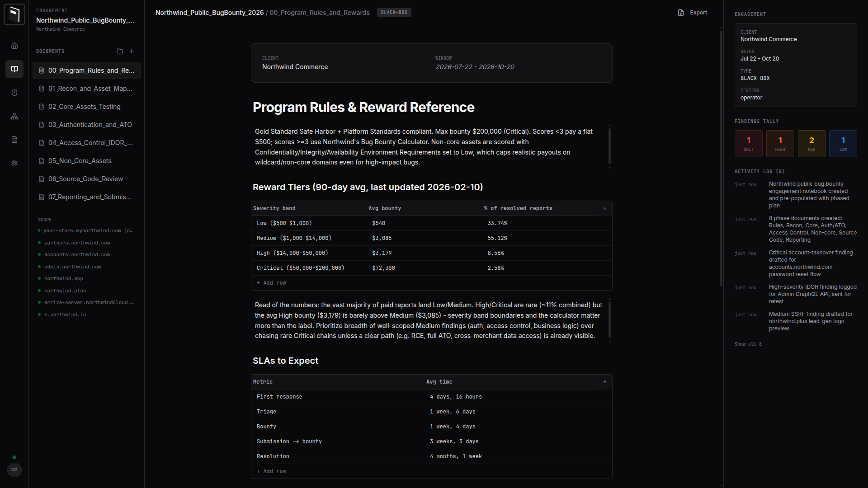Open the settings gear in the sidebar
Viewport: 868px width, 488px height.
click(14, 163)
